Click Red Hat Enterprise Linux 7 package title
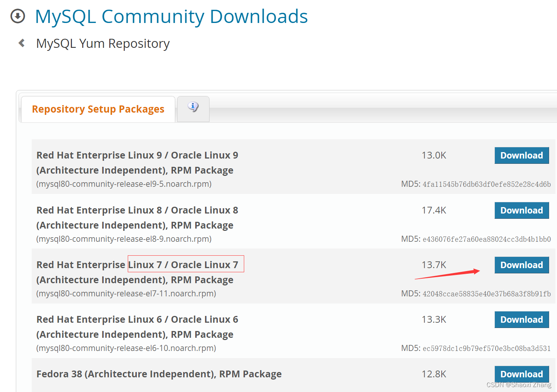 pos(138,272)
